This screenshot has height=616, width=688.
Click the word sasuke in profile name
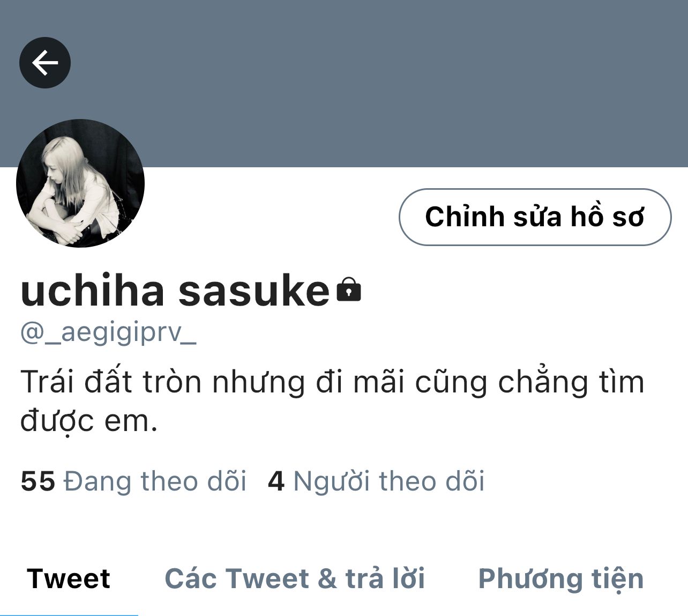coord(254,291)
